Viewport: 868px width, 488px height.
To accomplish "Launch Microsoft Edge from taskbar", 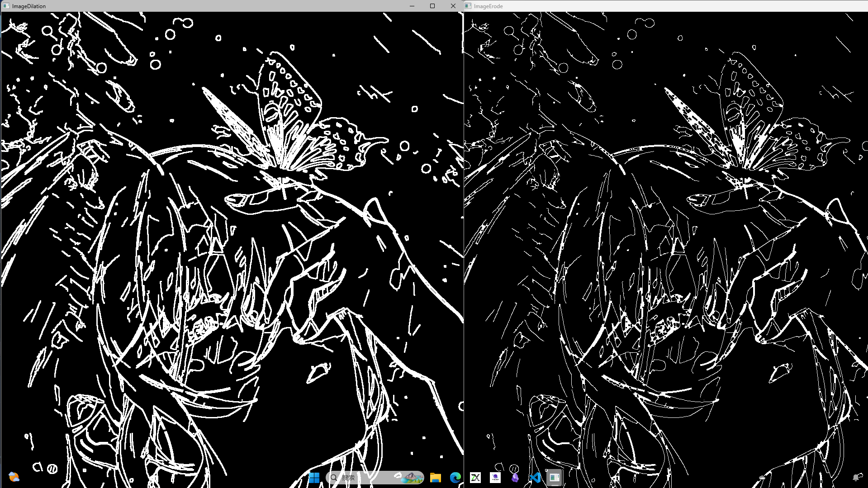I will point(455,478).
